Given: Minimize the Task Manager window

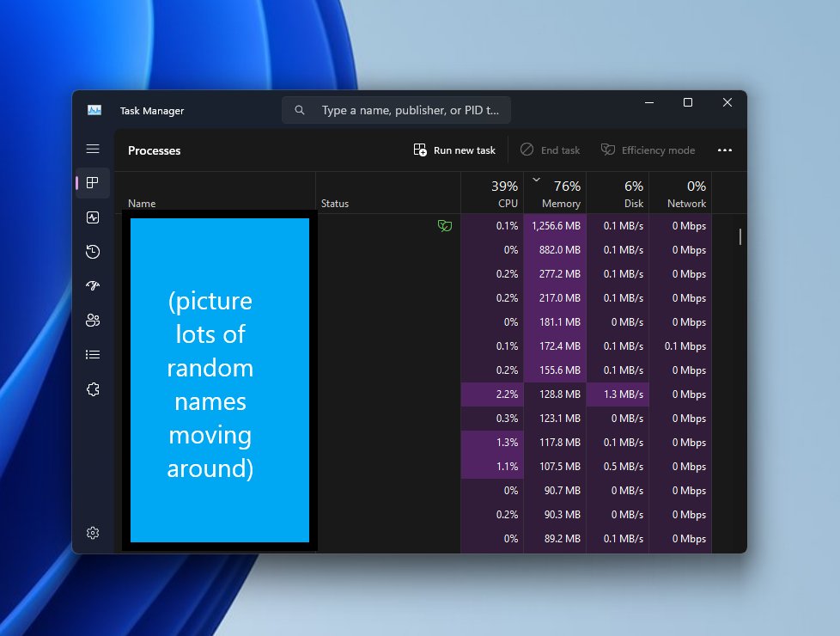Looking at the screenshot, I should [649, 102].
